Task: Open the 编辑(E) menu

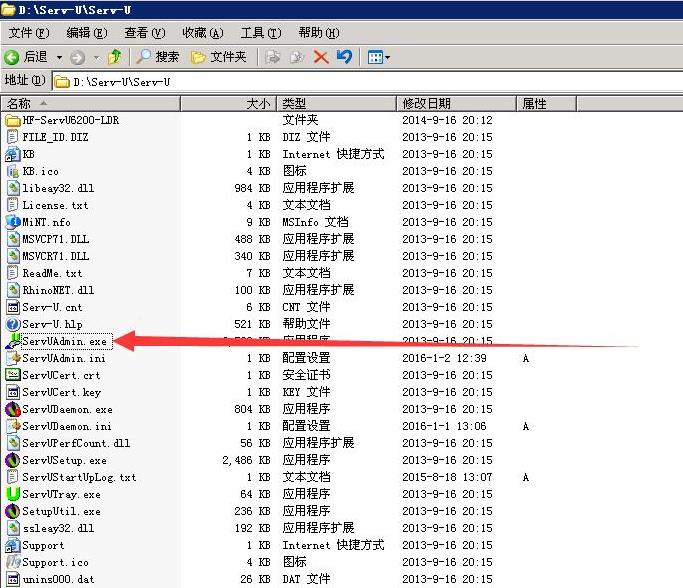Action: tap(87, 33)
